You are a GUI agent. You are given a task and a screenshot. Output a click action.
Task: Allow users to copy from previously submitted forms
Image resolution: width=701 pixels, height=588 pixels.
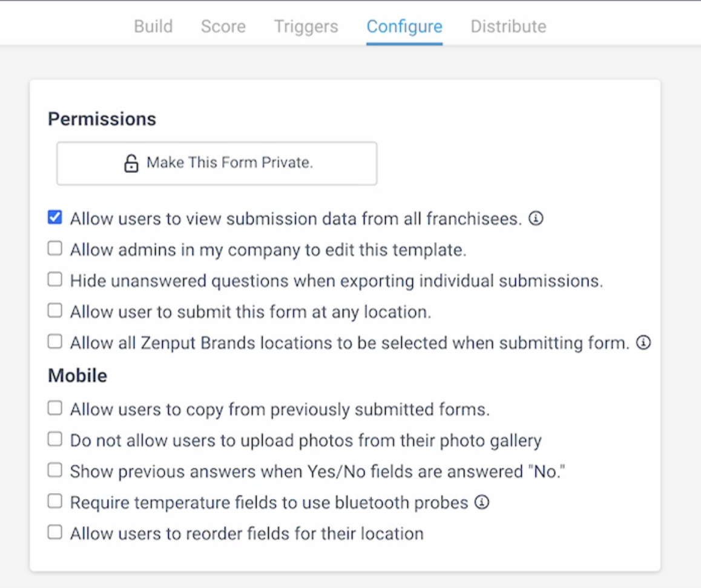[54, 408]
